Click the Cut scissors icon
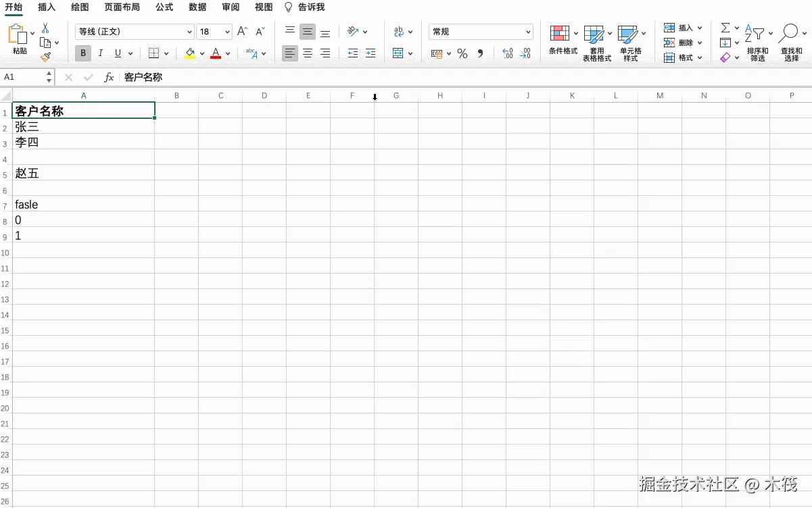 [45, 28]
